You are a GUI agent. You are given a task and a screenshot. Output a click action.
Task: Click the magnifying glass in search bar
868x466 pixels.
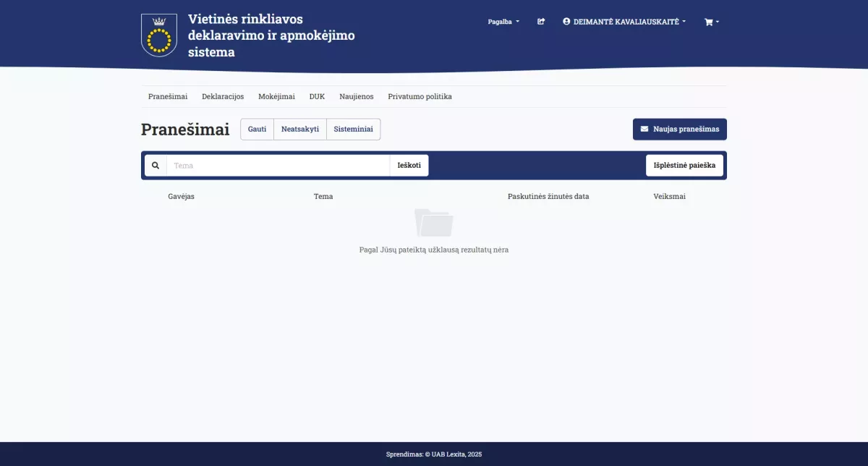(x=156, y=165)
